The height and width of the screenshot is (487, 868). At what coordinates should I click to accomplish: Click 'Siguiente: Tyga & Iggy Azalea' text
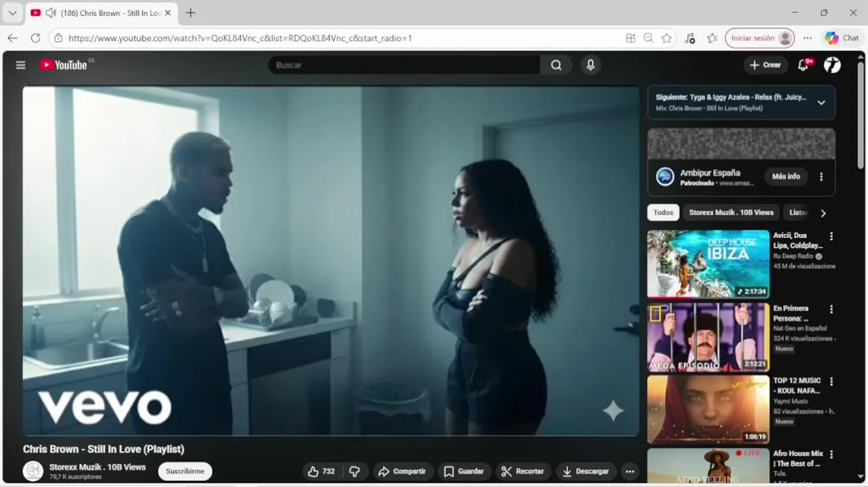[731, 97]
